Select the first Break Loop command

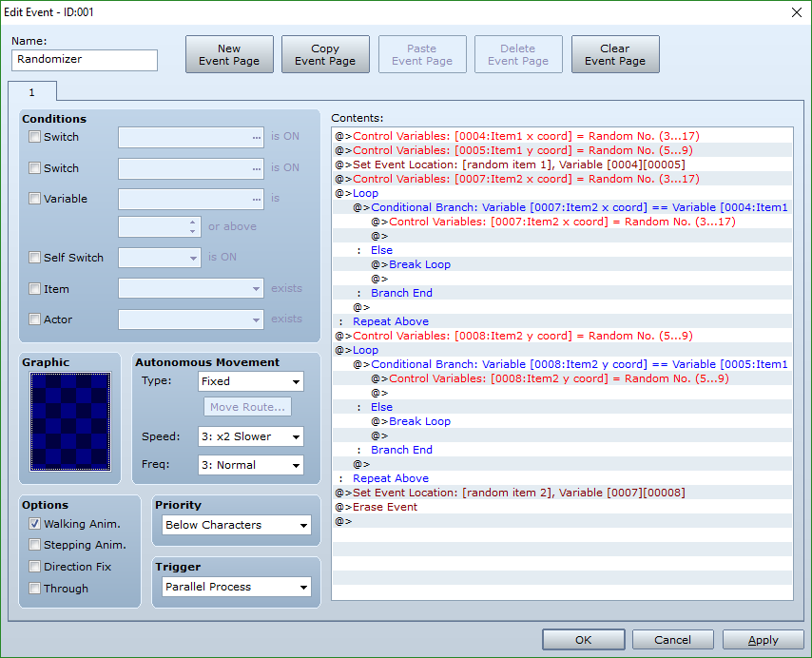tap(419, 264)
